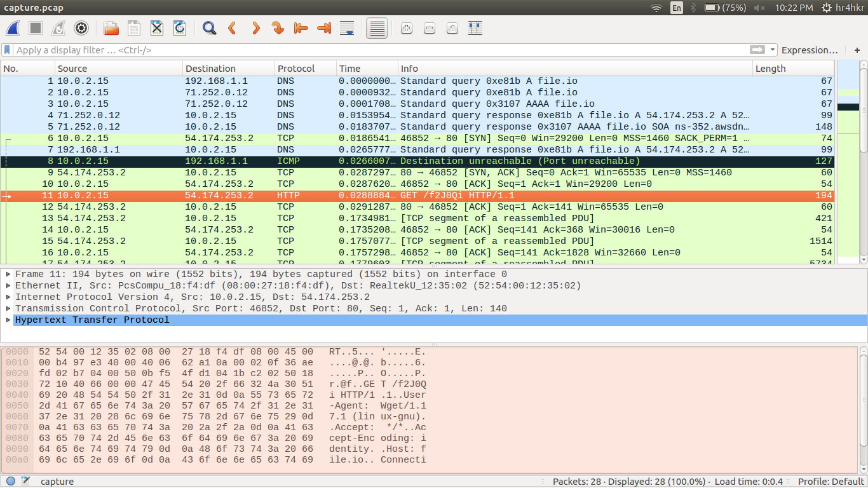Open the hr4hkr session menu
This screenshot has width=868, height=488.
pos(843,8)
